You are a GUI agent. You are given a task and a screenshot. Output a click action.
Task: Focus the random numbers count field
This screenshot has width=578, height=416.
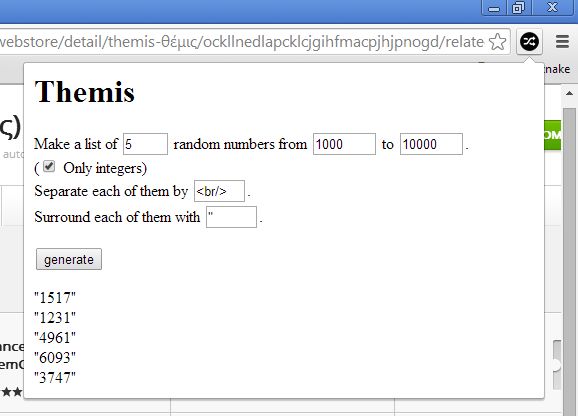tap(146, 144)
